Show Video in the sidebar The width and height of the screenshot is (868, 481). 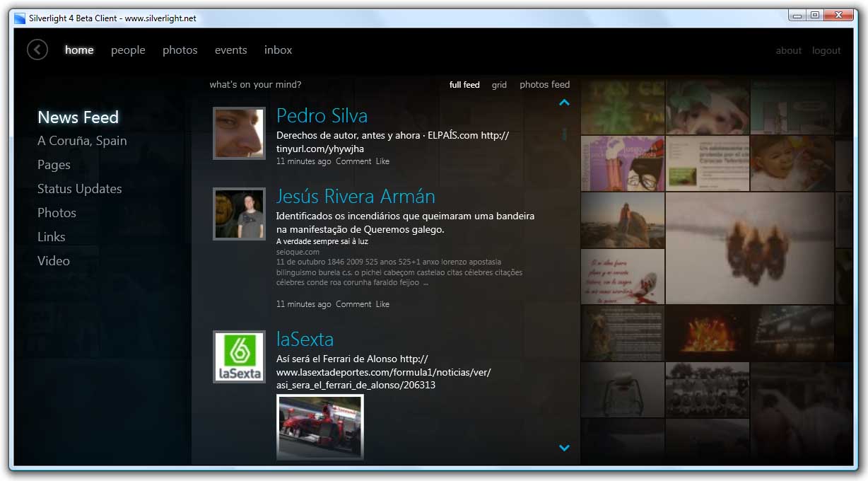pyautogui.click(x=54, y=261)
